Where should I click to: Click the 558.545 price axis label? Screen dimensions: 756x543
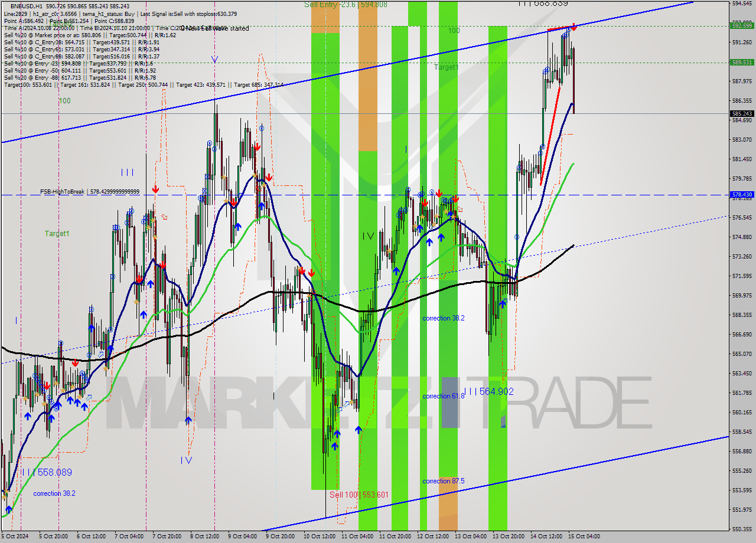pyautogui.click(x=742, y=432)
